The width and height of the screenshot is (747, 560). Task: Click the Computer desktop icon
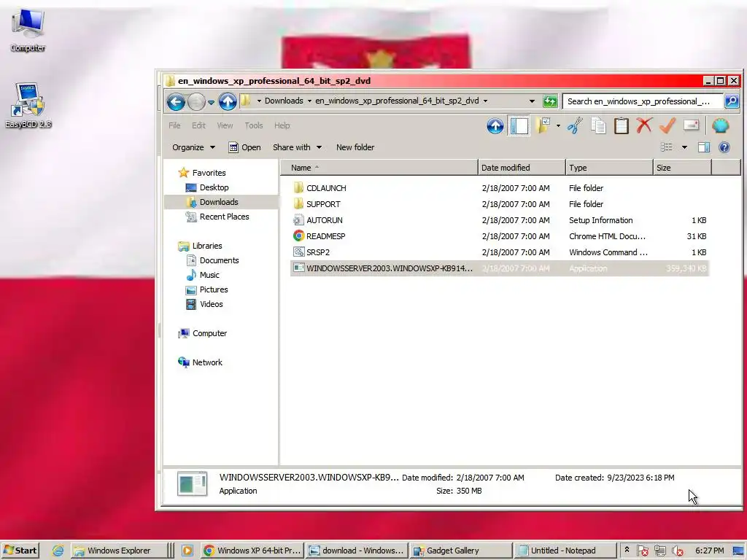click(x=28, y=29)
